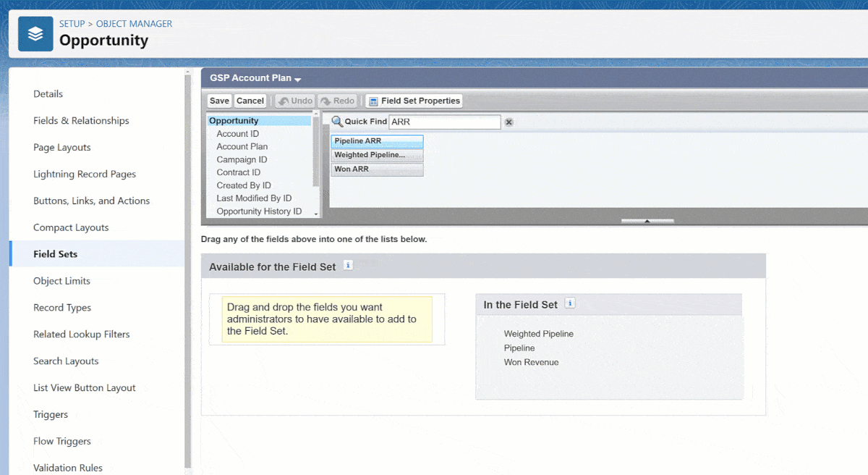The image size is (868, 475).
Task: Select the Won ARR field
Action: coord(377,169)
